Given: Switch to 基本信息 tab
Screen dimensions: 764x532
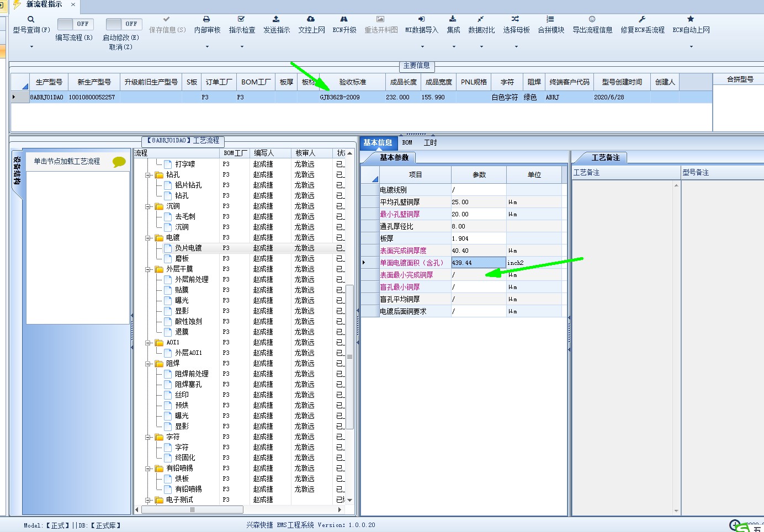Looking at the screenshot, I should [378, 143].
